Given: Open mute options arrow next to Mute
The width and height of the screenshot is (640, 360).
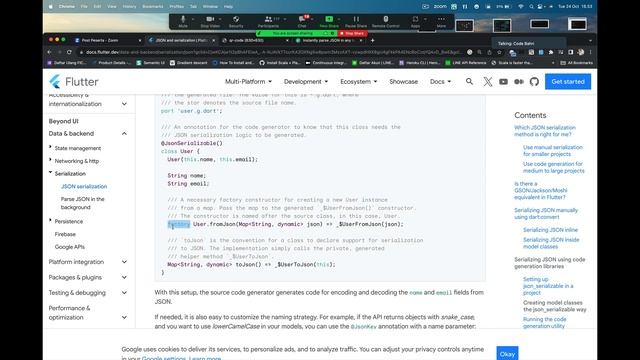Looking at the screenshot, I should click(193, 19).
